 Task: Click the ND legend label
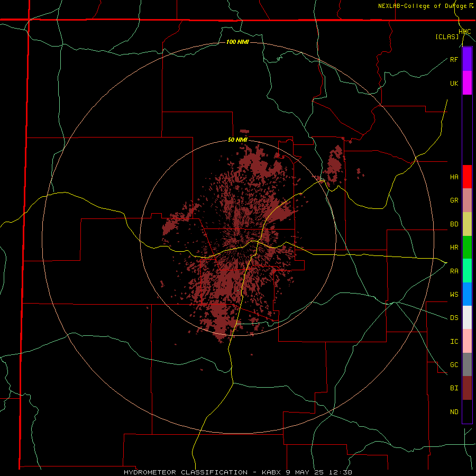(454, 412)
